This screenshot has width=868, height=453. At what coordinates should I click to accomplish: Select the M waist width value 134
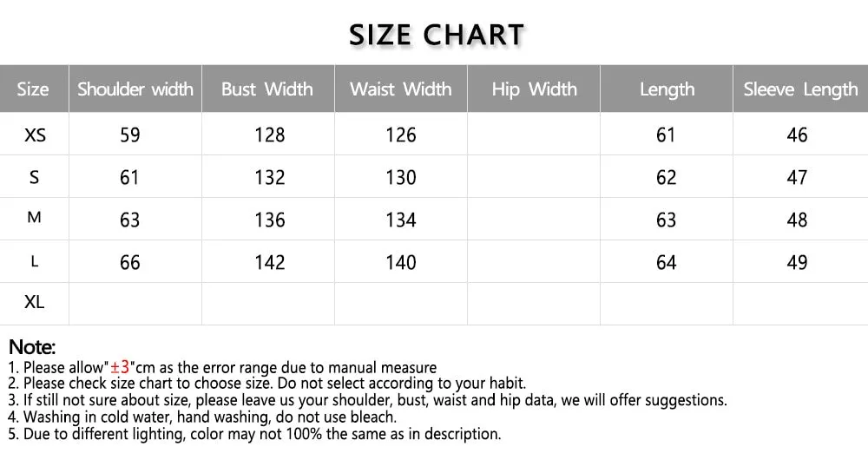click(x=401, y=220)
